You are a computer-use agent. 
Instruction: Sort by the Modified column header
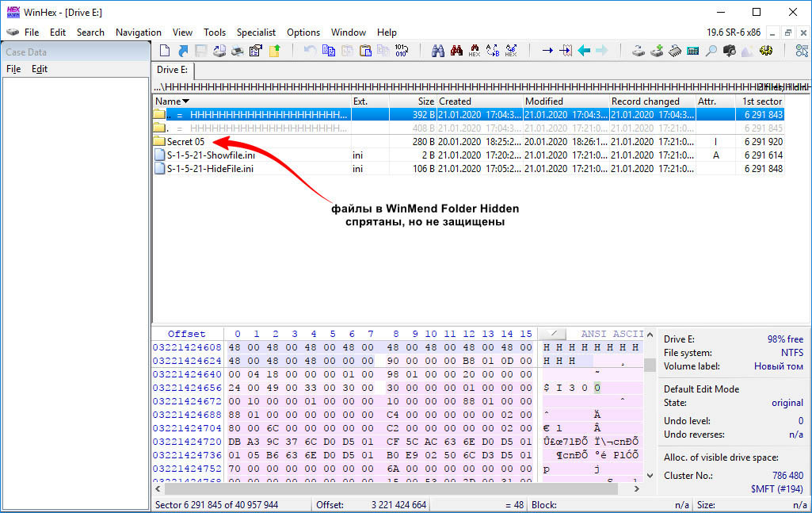pos(566,101)
